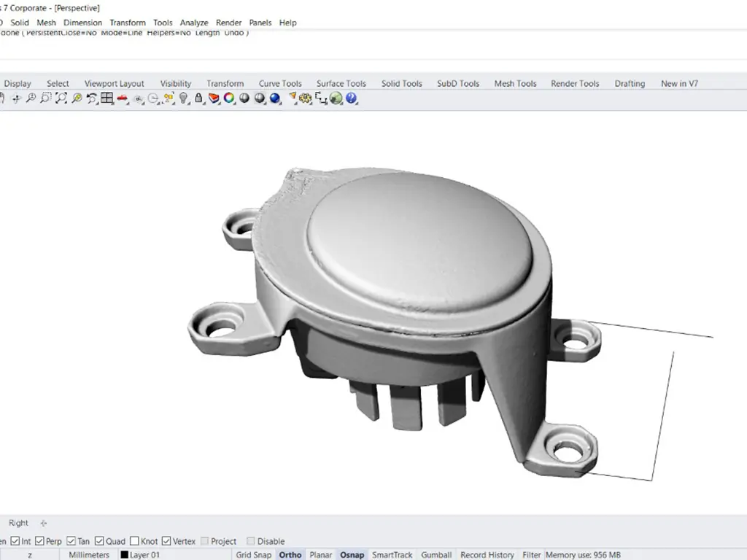Open the color wheel material icon
This screenshot has height=560, width=747.
(x=229, y=98)
